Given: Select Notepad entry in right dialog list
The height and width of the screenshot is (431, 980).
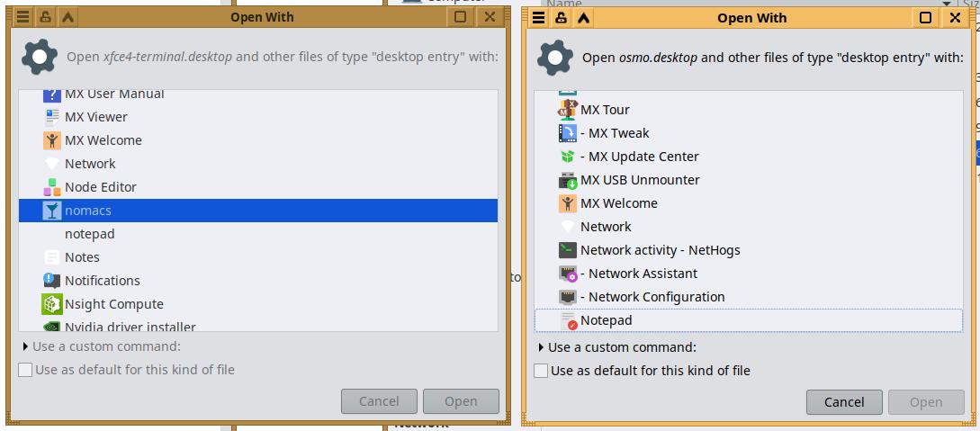Looking at the screenshot, I should coord(606,320).
